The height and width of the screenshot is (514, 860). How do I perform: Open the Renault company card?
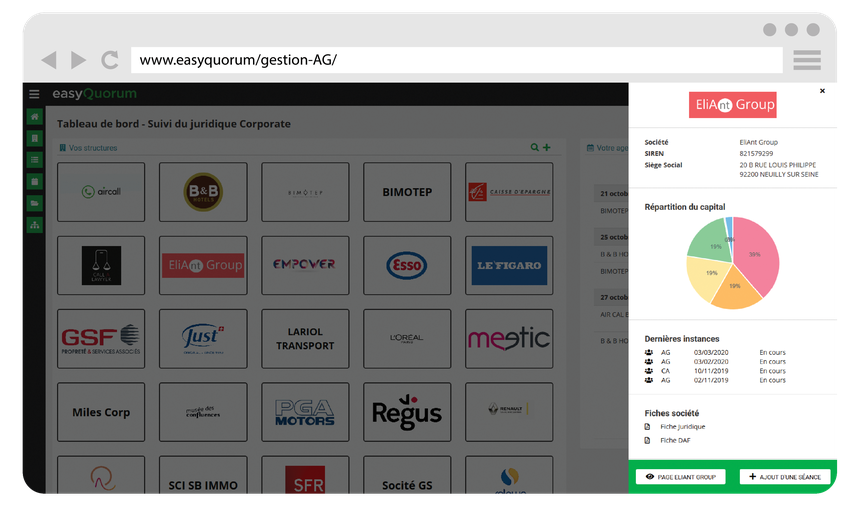pyautogui.click(x=509, y=412)
